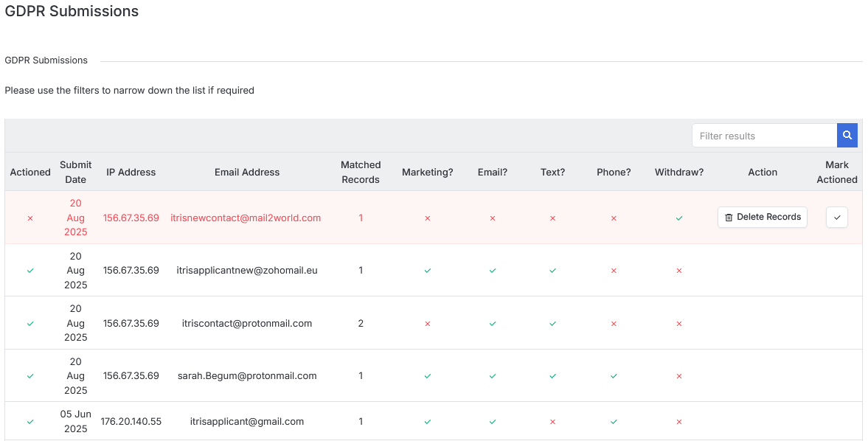Screen dimensions: 868x441
Task: Click the Text? column header
Action: 552,172
